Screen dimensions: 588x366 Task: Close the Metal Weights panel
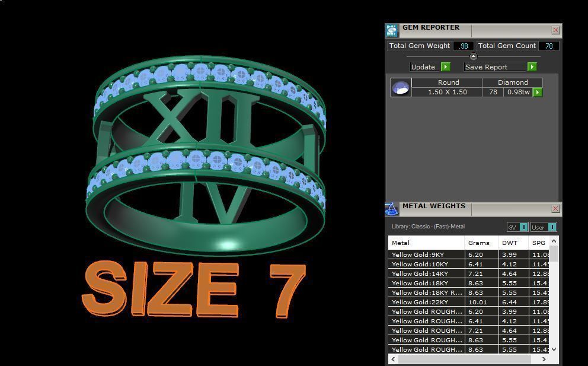tap(556, 209)
